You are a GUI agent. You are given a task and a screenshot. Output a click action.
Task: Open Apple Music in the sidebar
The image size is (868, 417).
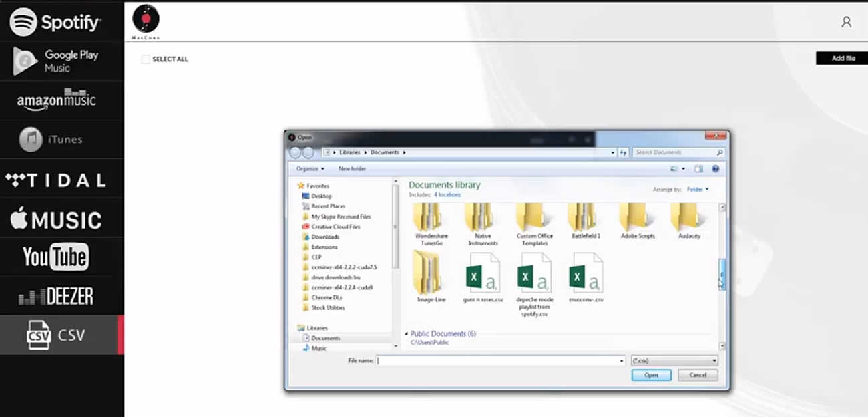tap(61, 219)
